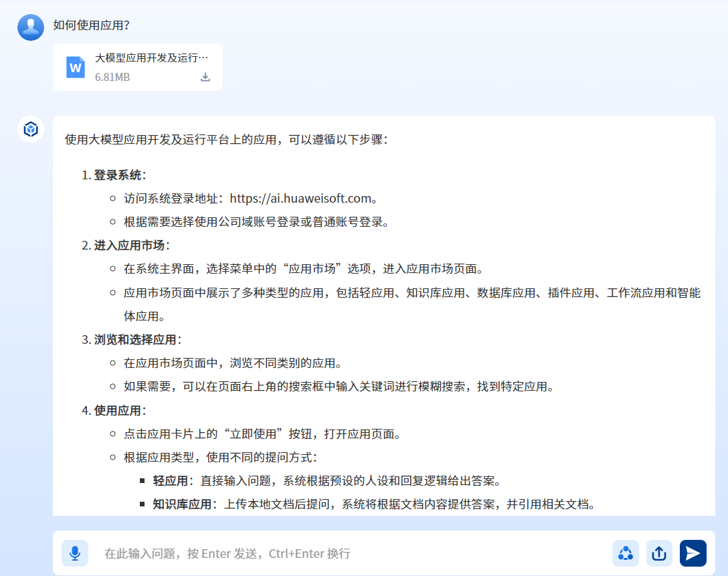Click the 使用应用 step heading
Viewport: 728px width, 576px height.
click(x=118, y=410)
